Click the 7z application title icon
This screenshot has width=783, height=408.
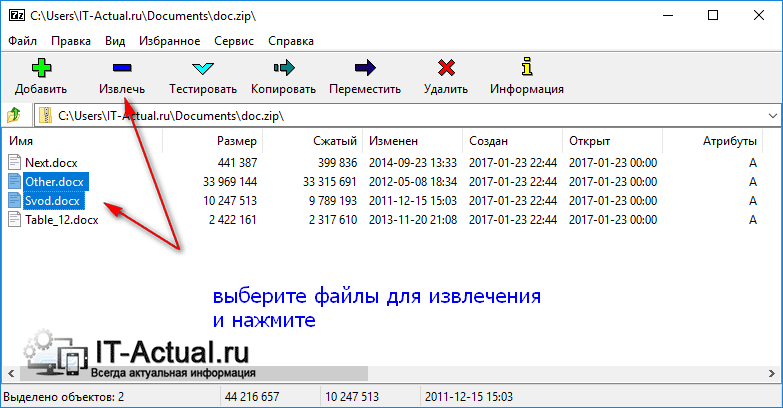(16, 15)
